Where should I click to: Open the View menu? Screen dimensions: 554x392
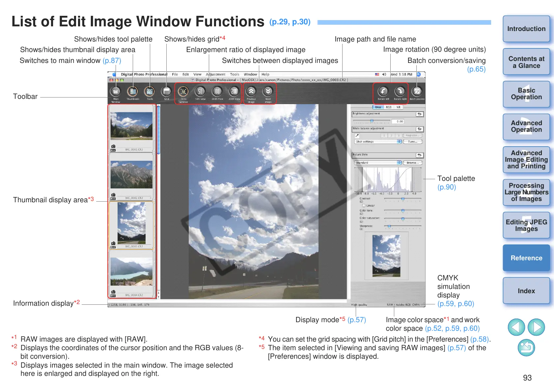pos(197,74)
